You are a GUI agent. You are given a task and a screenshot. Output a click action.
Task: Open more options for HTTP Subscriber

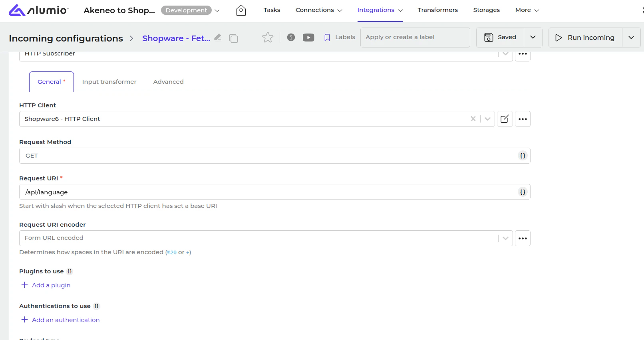[x=523, y=55]
